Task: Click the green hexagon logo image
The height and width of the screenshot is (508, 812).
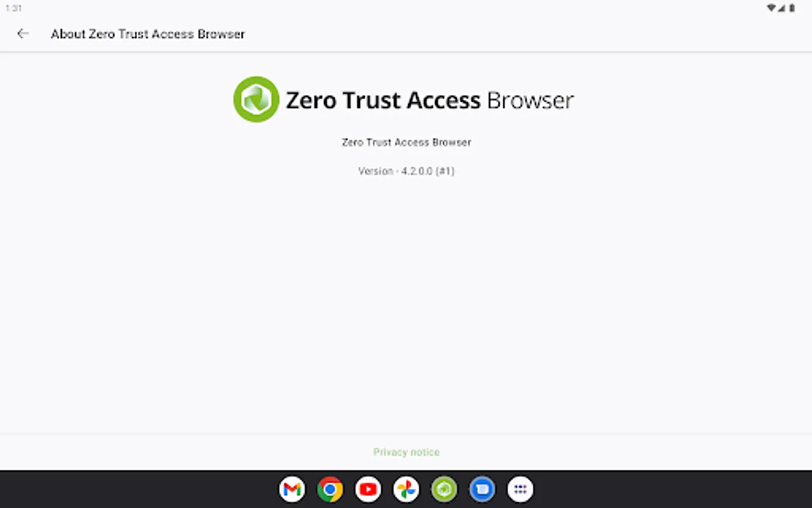Action: coord(256,99)
